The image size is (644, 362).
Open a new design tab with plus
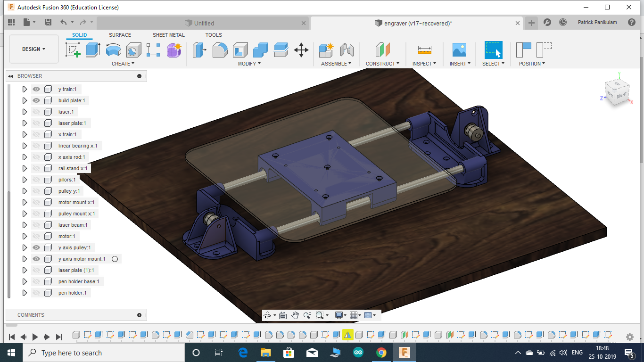coord(531,23)
